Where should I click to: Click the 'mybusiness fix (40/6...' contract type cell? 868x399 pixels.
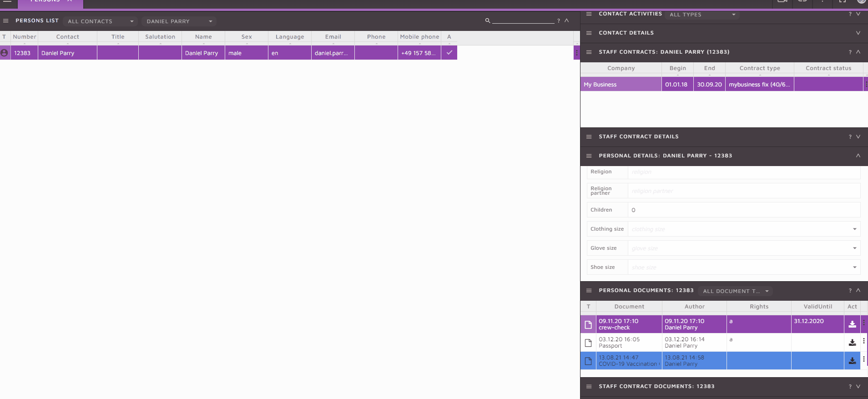click(x=760, y=84)
